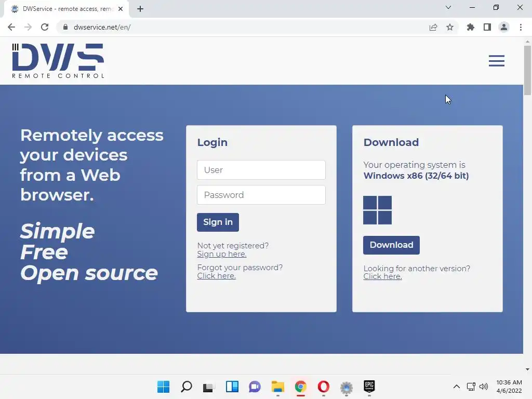532x399 pixels.
Task: Click the address bar URL
Action: (x=102, y=27)
